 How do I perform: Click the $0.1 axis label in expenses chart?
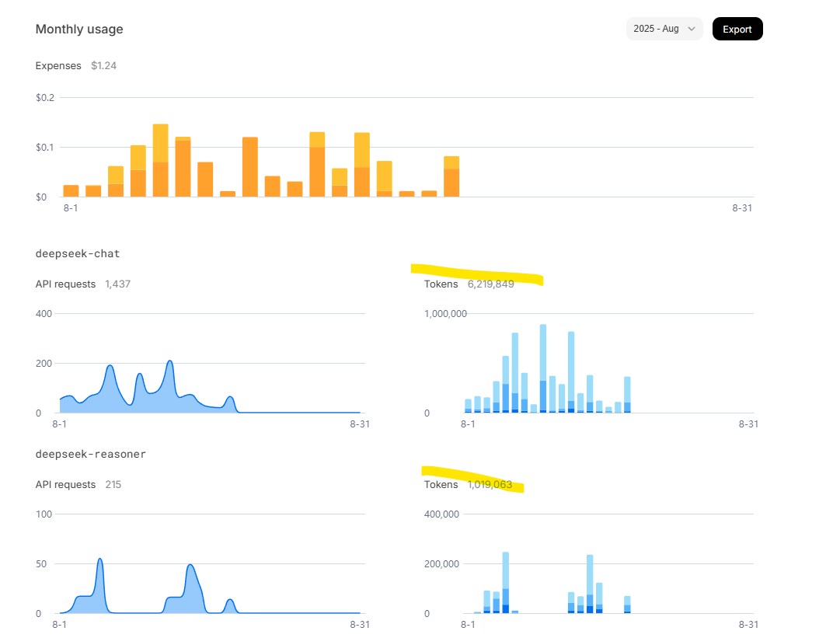point(45,148)
